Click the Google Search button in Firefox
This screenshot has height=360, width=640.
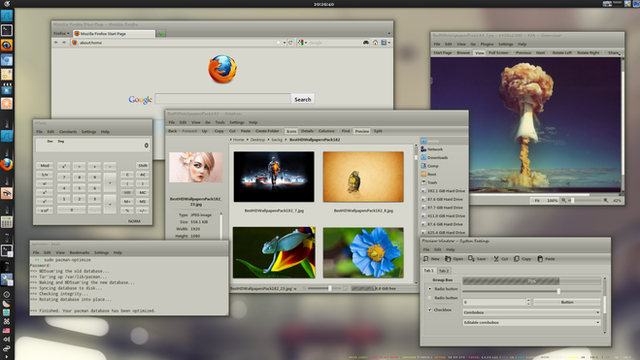point(302,99)
